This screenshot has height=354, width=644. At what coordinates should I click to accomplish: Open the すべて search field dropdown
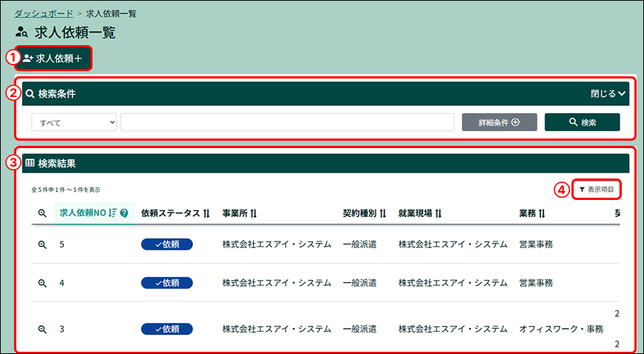click(x=74, y=122)
